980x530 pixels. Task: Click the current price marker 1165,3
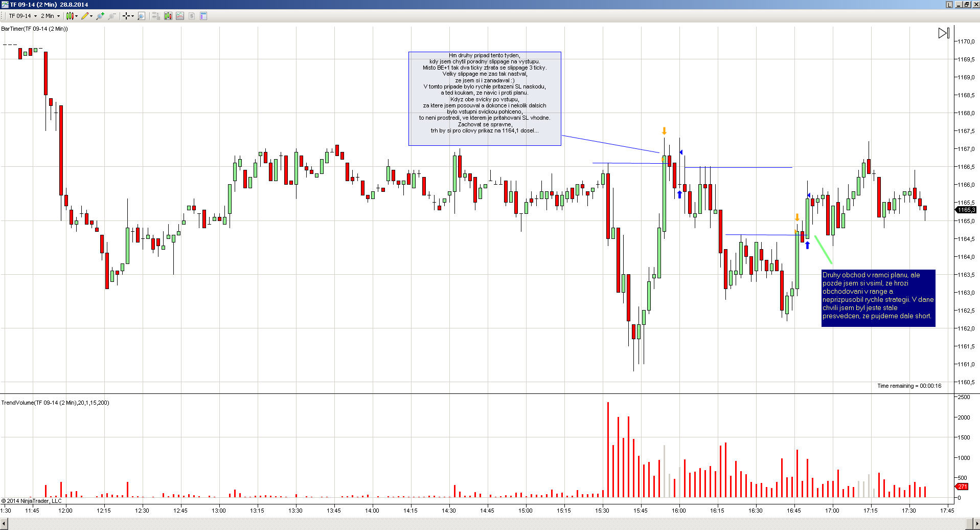966,210
